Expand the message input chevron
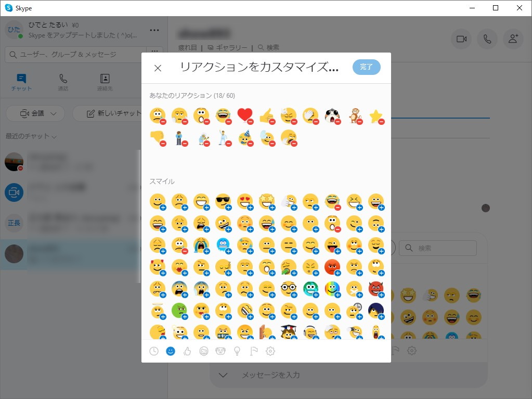Screen dimensions: 532x399 (223, 375)
